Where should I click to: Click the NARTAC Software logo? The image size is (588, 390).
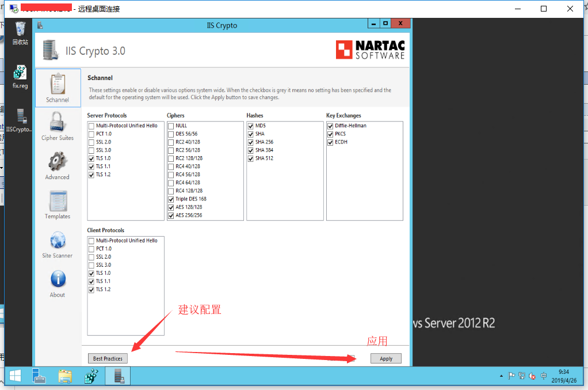370,50
